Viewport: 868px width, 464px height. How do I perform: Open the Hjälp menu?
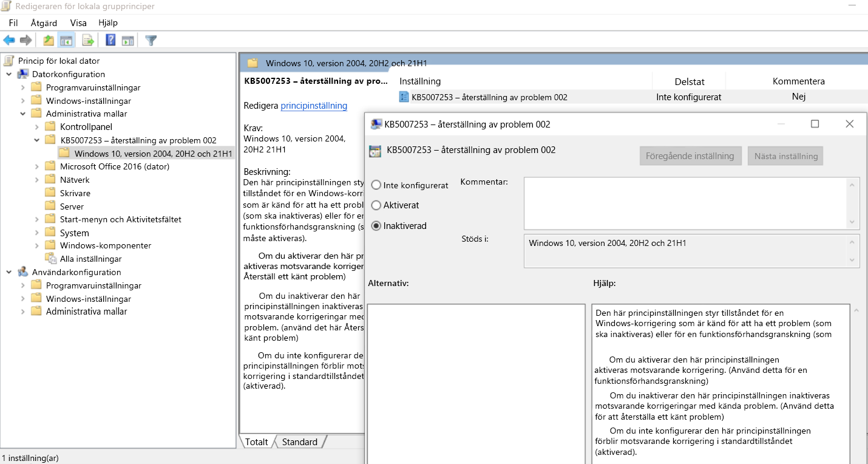(x=108, y=22)
